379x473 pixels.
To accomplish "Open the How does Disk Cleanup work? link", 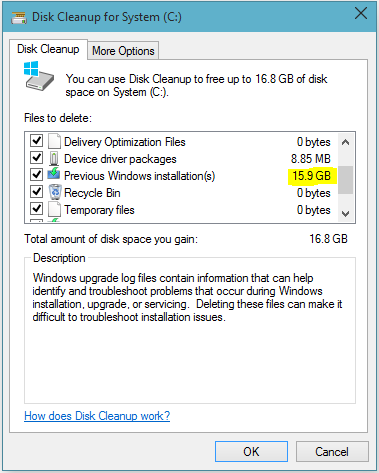I will click(x=97, y=416).
